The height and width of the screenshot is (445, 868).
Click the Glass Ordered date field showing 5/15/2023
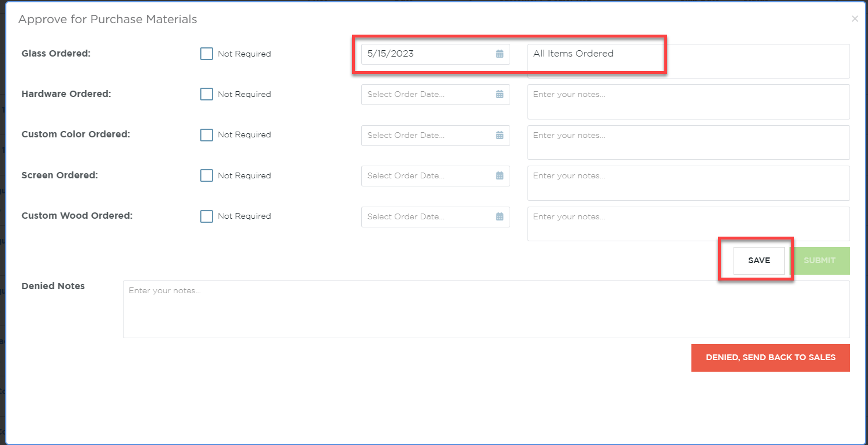(x=436, y=54)
